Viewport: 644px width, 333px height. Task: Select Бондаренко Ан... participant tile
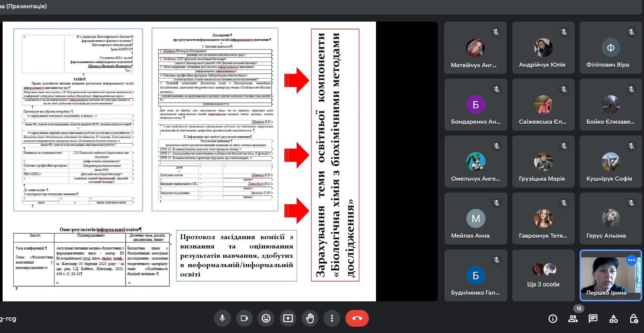point(475,104)
